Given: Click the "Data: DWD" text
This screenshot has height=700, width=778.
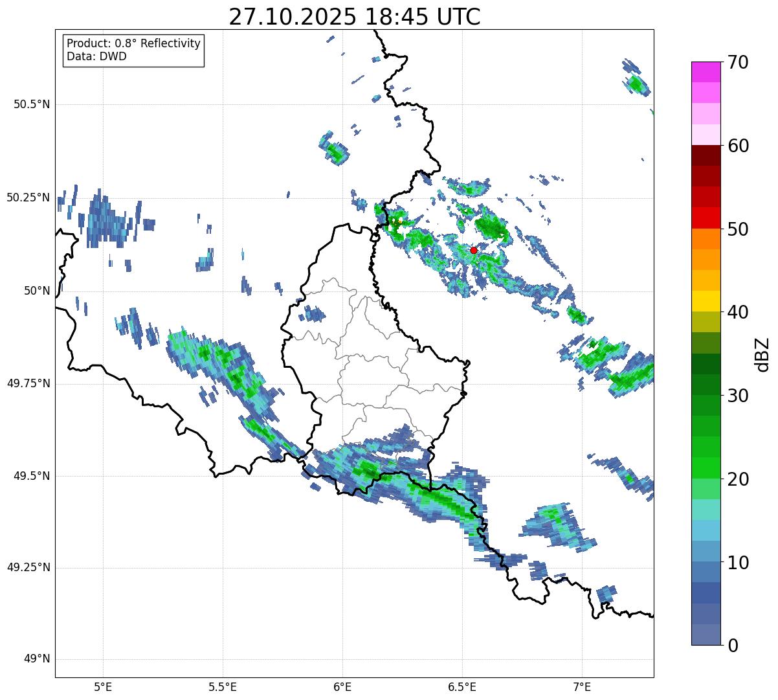Looking at the screenshot, I should tap(96, 56).
